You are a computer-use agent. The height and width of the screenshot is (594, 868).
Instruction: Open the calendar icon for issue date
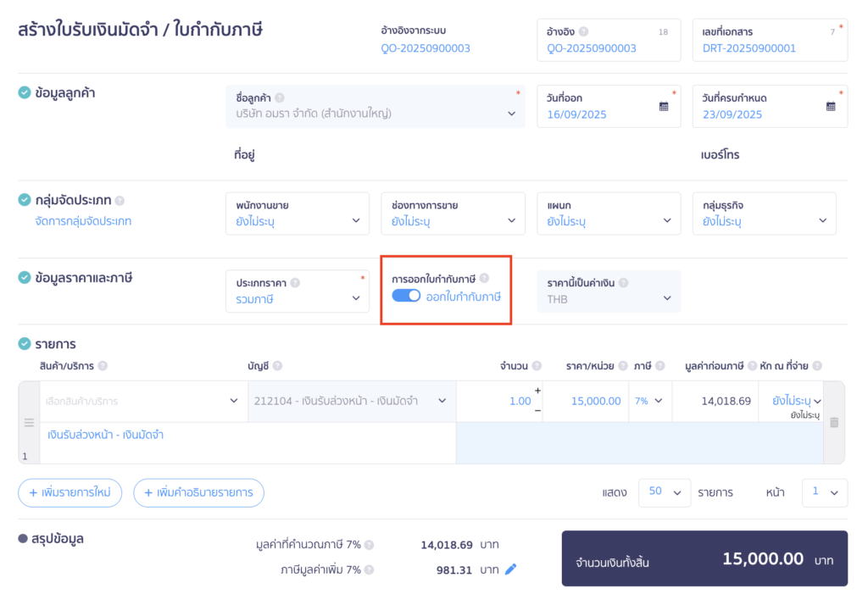point(664,107)
